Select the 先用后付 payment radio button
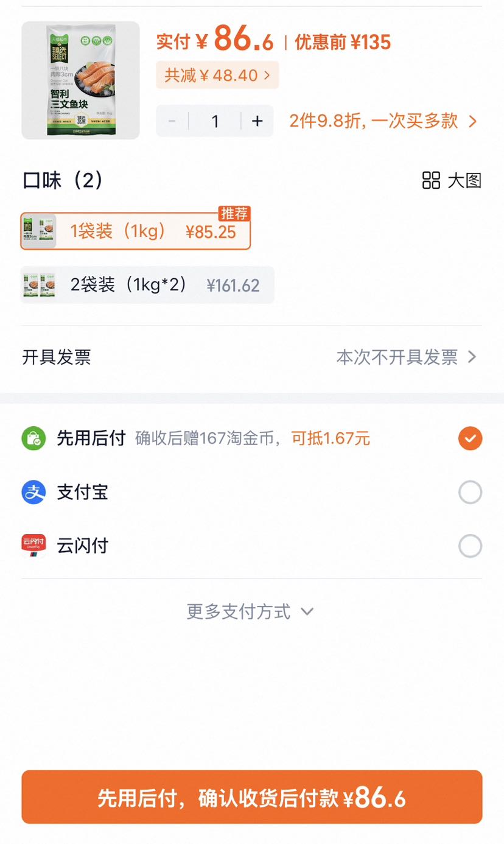This screenshot has width=504, height=844. 470,438
